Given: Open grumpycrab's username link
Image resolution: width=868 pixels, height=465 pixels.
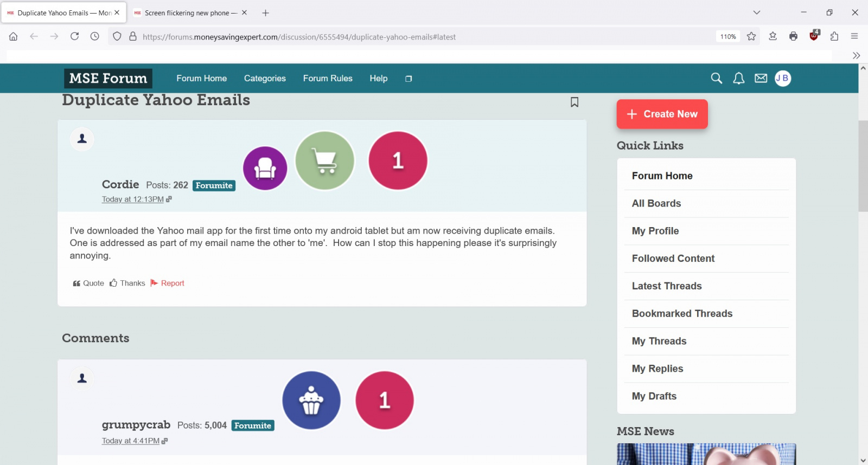Looking at the screenshot, I should pos(136,424).
